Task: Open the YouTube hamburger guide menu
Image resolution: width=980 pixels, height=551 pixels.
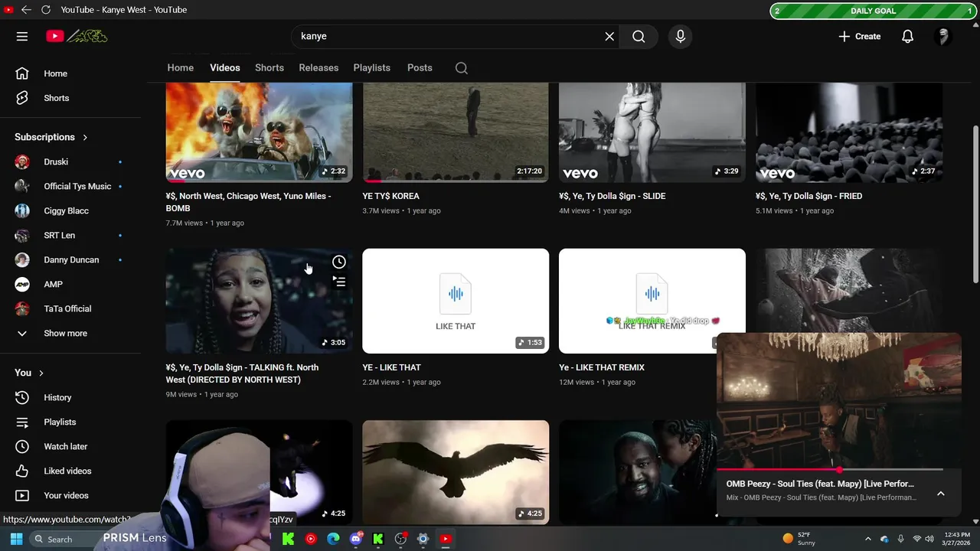Action: pyautogui.click(x=22, y=36)
